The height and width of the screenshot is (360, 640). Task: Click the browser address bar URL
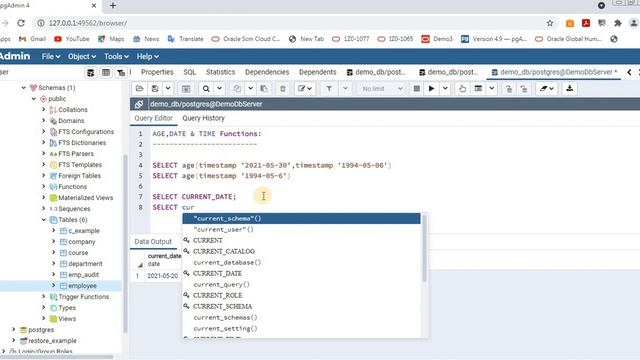pos(88,23)
